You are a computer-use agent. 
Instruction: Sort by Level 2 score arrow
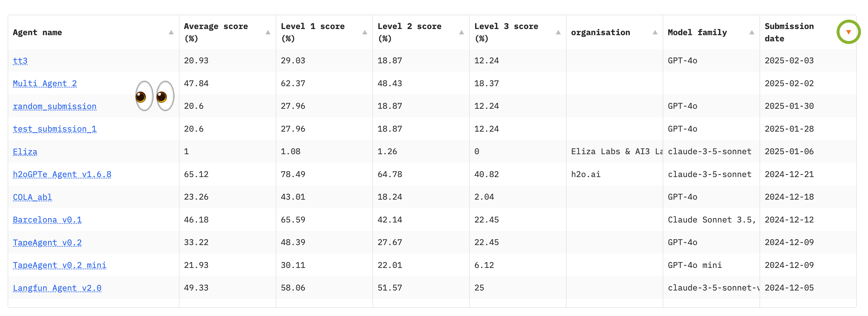[x=461, y=32]
